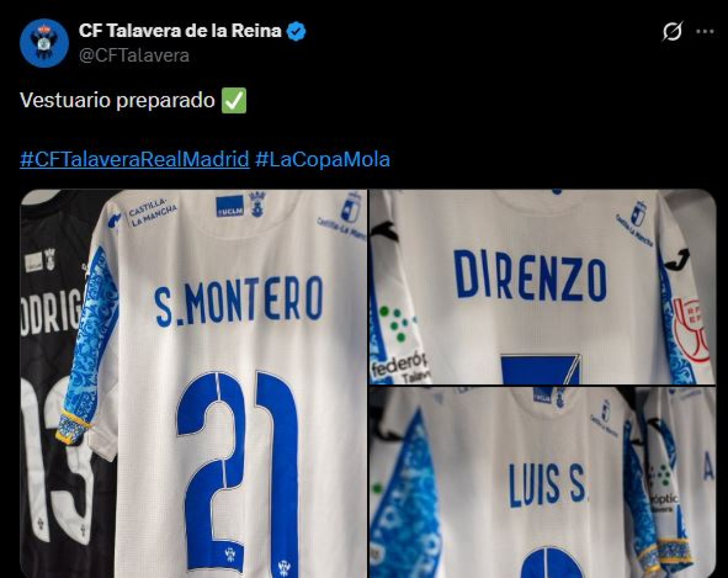Open the three-dot more options menu
Screen dimensions: 728x578
coord(705,31)
